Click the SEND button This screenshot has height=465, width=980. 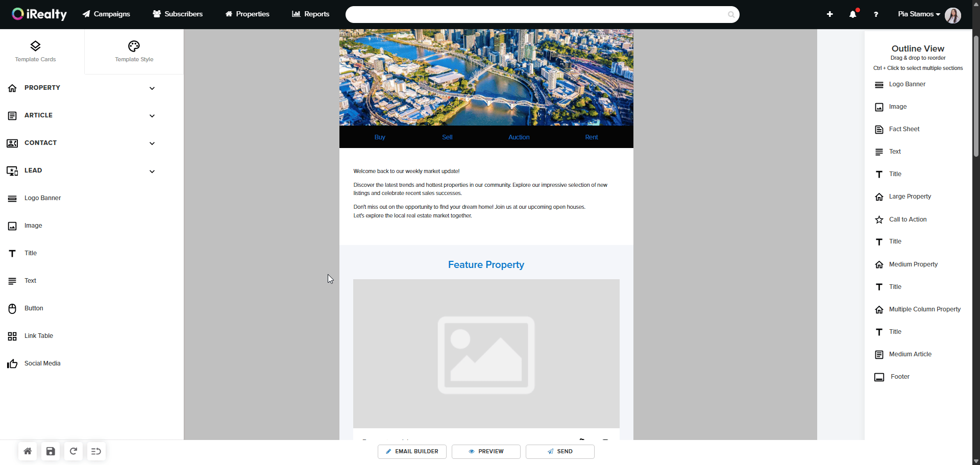(x=560, y=452)
